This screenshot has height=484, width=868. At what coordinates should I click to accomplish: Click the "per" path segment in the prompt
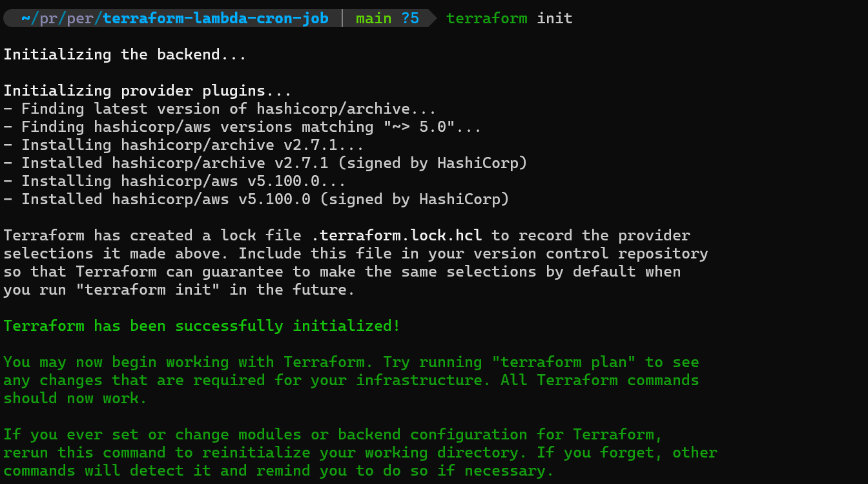pyautogui.click(x=80, y=18)
